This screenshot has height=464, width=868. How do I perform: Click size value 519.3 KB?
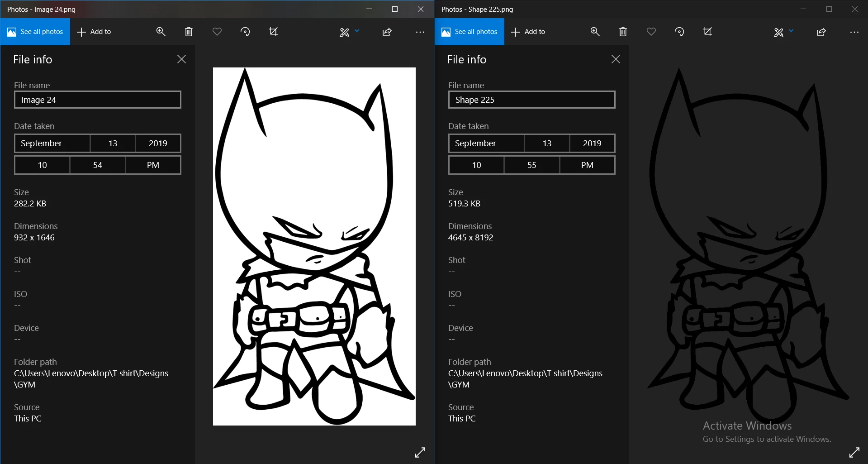point(464,204)
